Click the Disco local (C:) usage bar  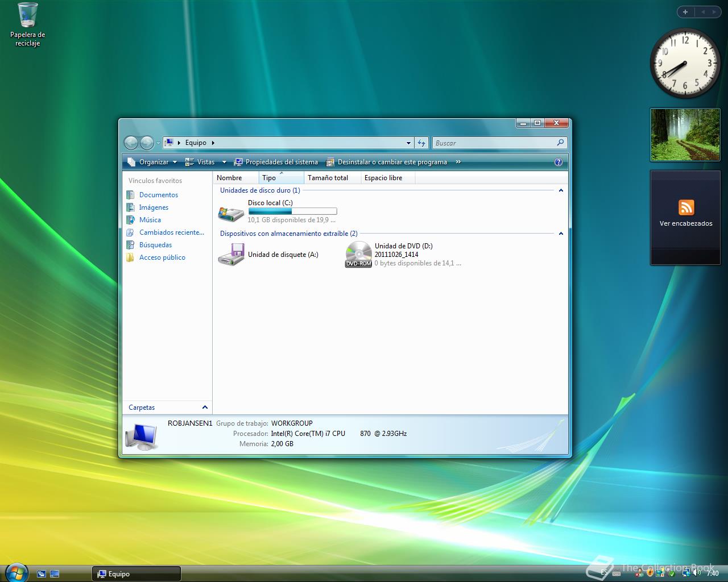pyautogui.click(x=292, y=211)
